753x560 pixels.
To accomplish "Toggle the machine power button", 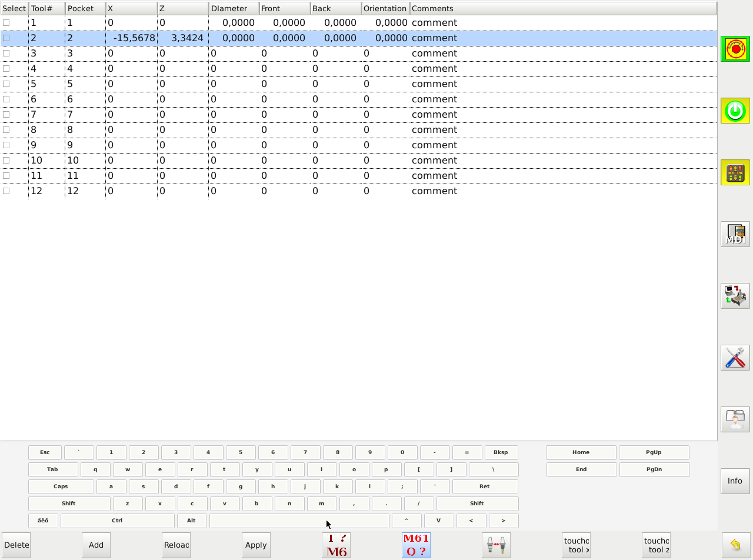I will (x=735, y=111).
